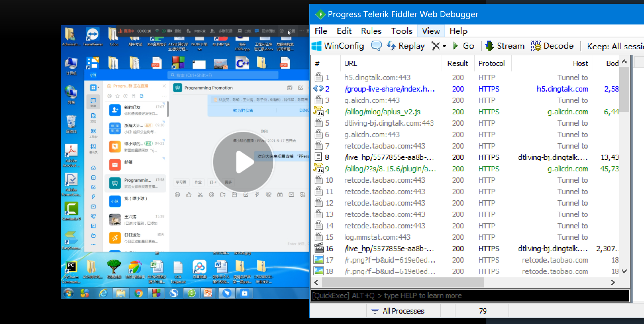Select session 10 retcode.taobao.com:443
644x324 pixels.
tap(384, 180)
